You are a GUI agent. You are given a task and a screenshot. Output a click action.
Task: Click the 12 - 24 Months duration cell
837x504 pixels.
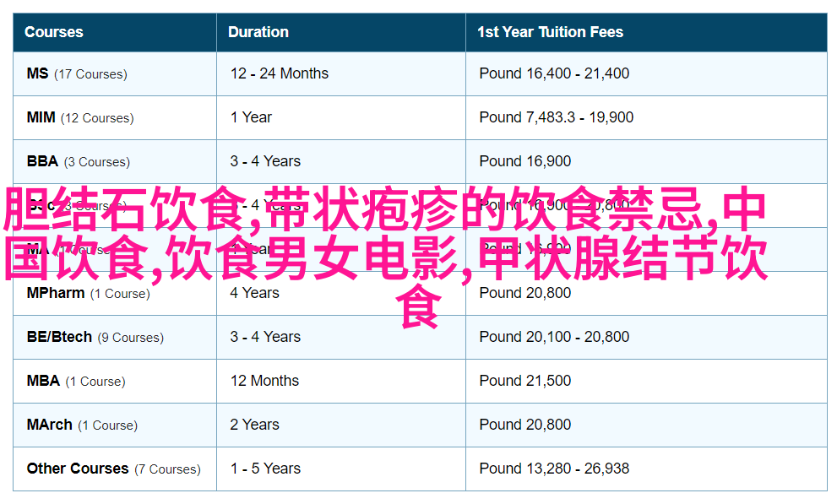(x=279, y=73)
